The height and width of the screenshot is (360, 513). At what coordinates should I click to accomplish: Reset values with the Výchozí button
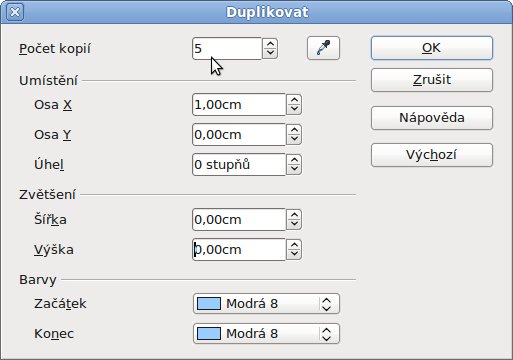coord(432,155)
